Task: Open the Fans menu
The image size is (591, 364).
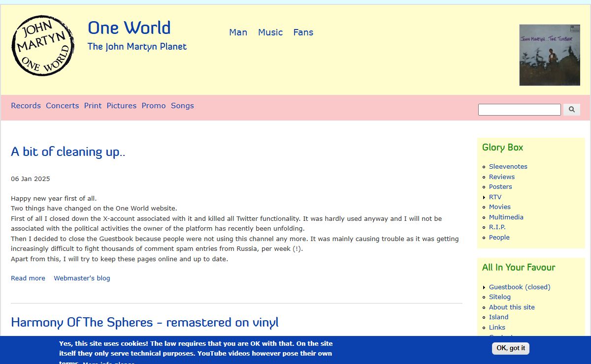Action: click(303, 32)
